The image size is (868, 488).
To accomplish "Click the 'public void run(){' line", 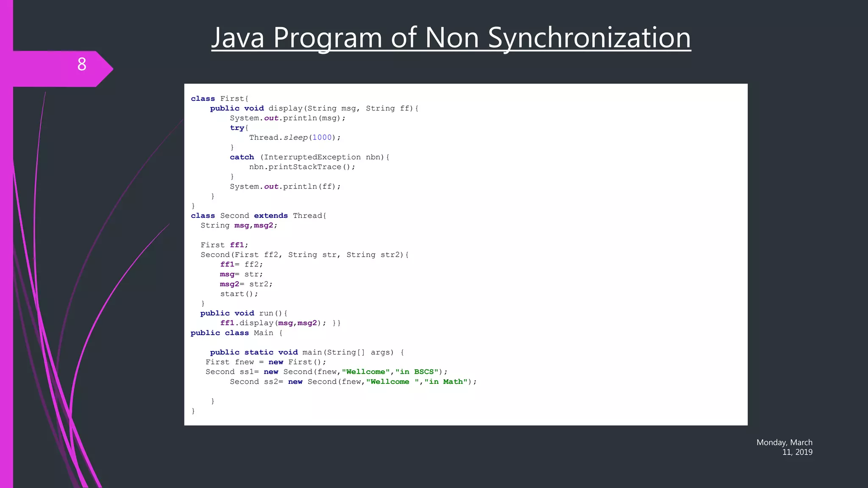I will [244, 313].
